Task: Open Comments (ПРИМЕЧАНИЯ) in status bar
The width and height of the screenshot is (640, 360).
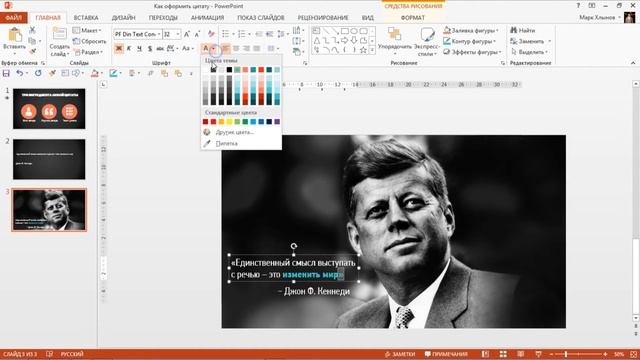Action: (x=446, y=354)
